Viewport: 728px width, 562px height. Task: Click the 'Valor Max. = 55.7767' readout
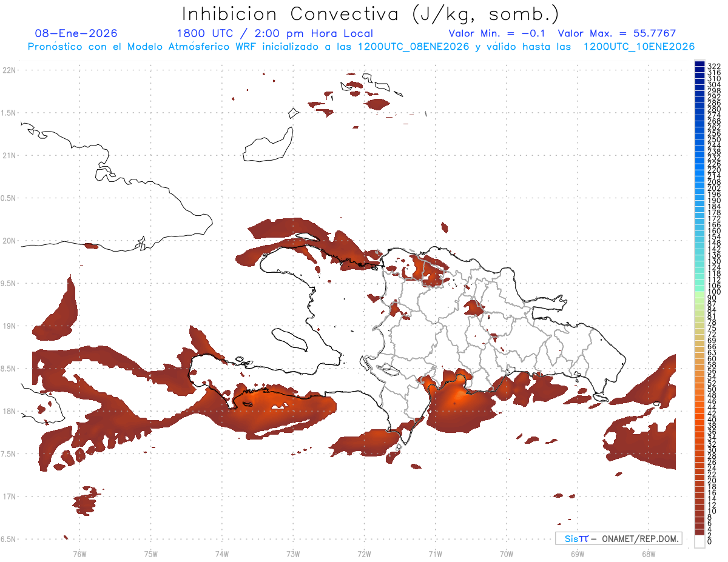(x=617, y=33)
